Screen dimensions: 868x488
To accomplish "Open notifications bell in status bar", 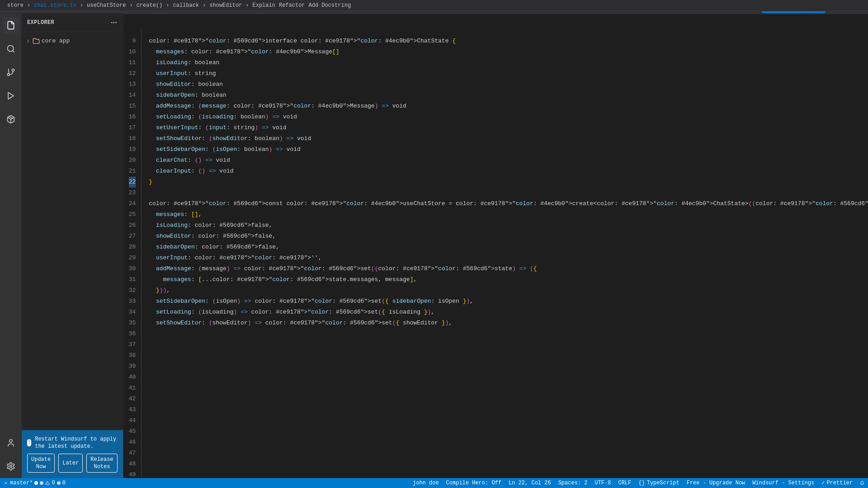I will tap(862, 483).
